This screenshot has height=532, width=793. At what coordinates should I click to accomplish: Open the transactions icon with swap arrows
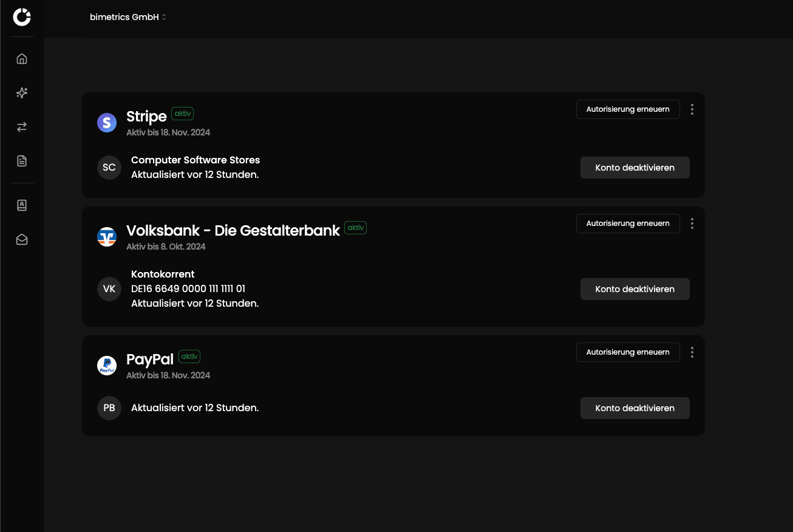[22, 126]
